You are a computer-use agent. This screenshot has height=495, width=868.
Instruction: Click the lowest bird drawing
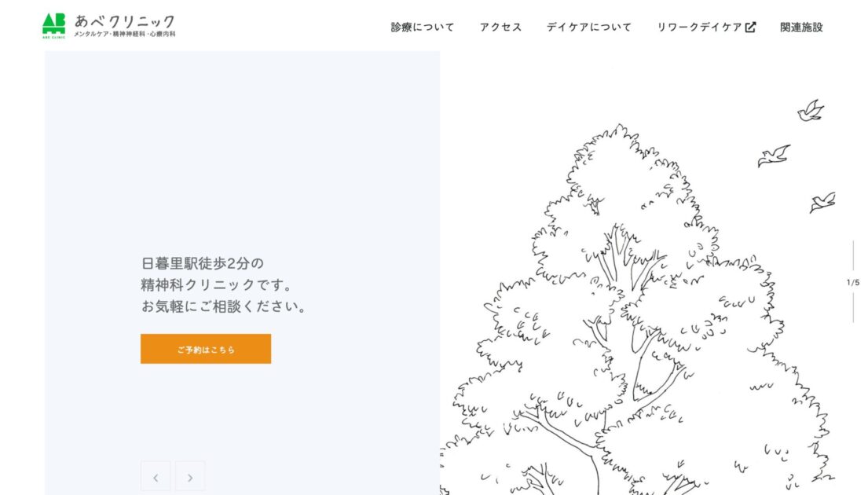822,202
